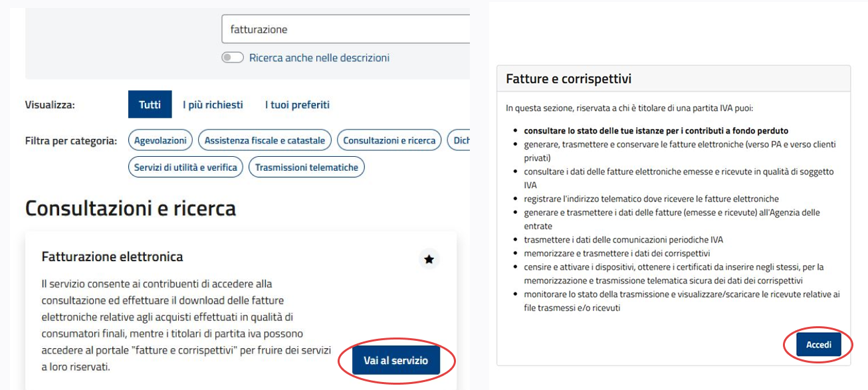This screenshot has width=868, height=390.
Task: Switch to 'I più richiesti' tab
Action: pyautogui.click(x=213, y=105)
